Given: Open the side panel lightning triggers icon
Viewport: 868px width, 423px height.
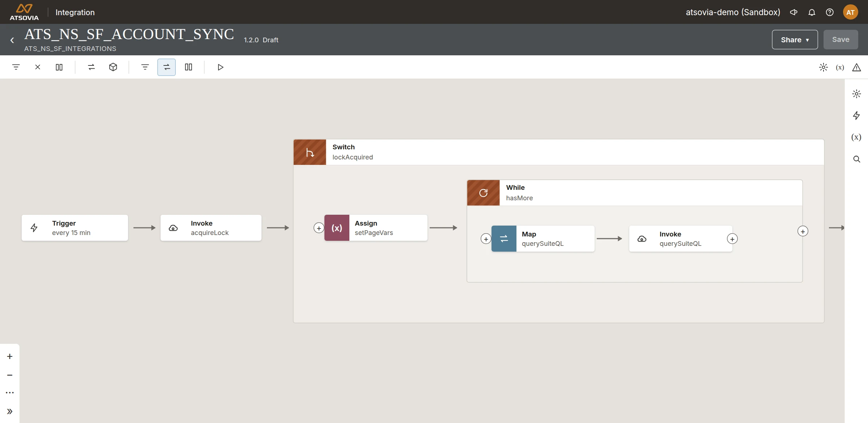Looking at the screenshot, I should point(856,116).
